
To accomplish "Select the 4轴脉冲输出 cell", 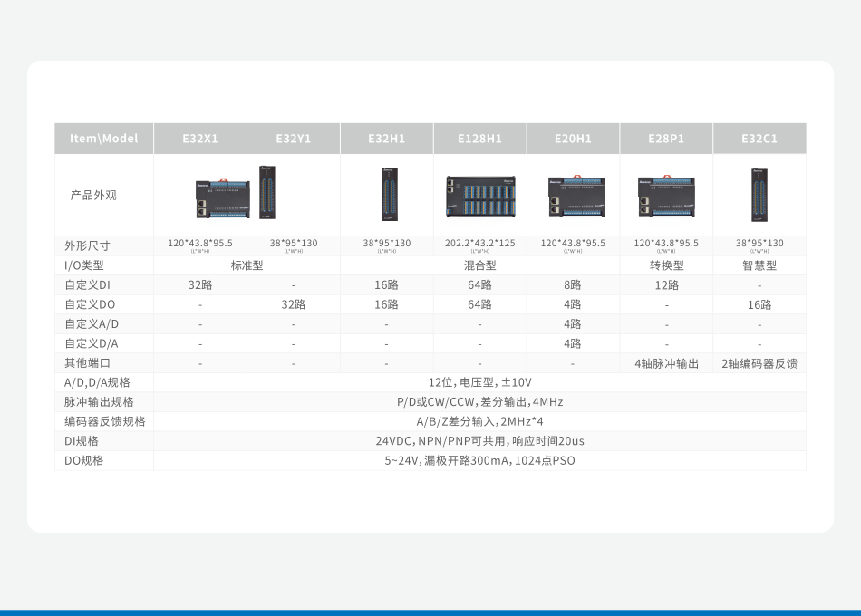I will 667,363.
